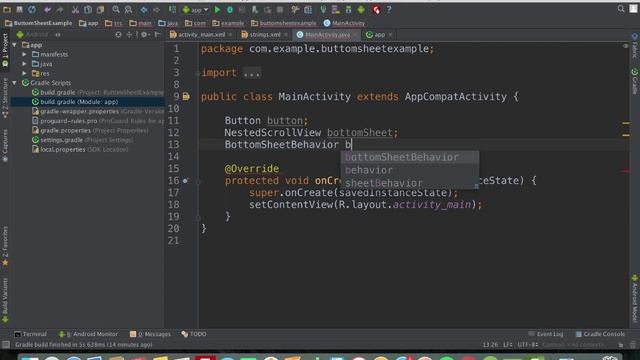Click the Redo arrow in the toolbar
Screen dimensions: 640x360
(60, 9)
